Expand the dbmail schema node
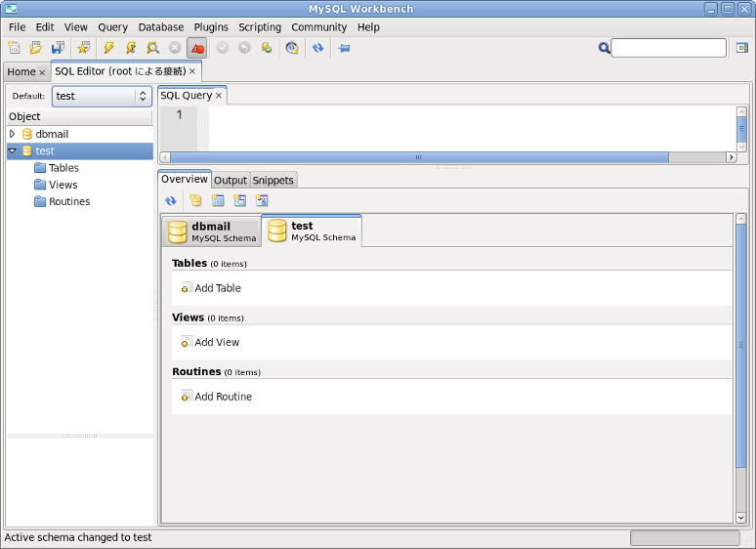This screenshot has height=549, width=756. click(13, 134)
